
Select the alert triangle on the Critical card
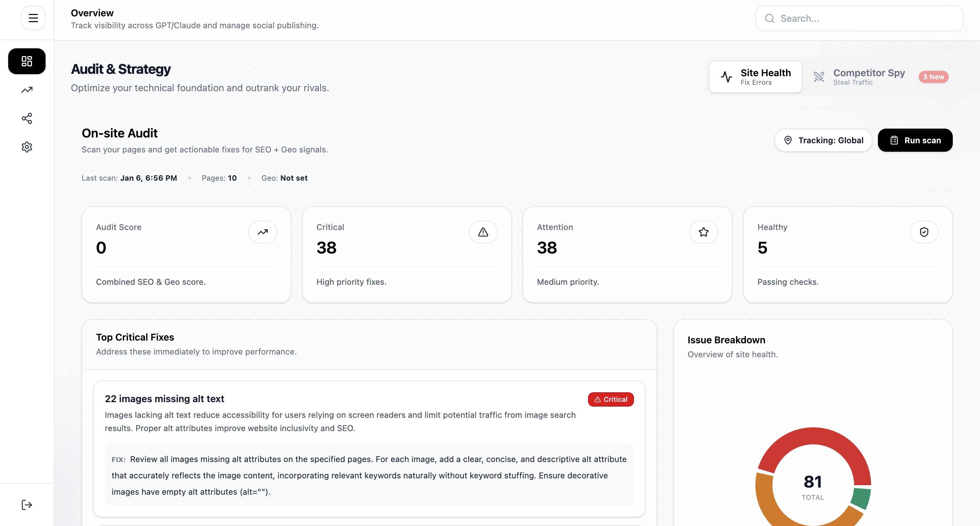[x=483, y=232]
